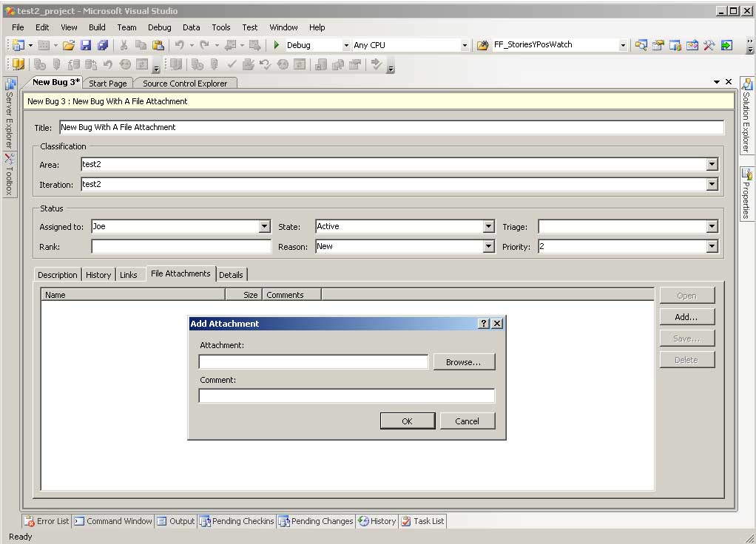This screenshot has width=756, height=544.
Task: Click the Rank input field
Action: coord(181,247)
